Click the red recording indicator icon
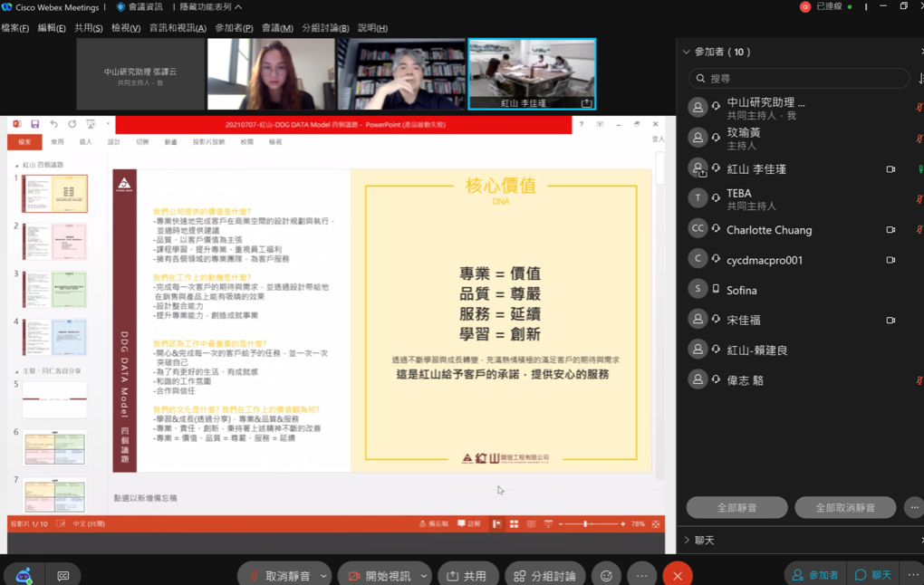 click(805, 7)
